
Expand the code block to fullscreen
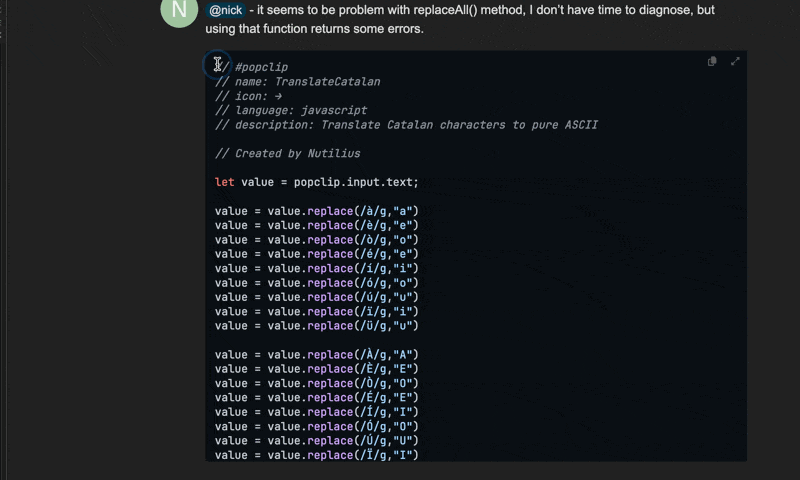(x=735, y=62)
